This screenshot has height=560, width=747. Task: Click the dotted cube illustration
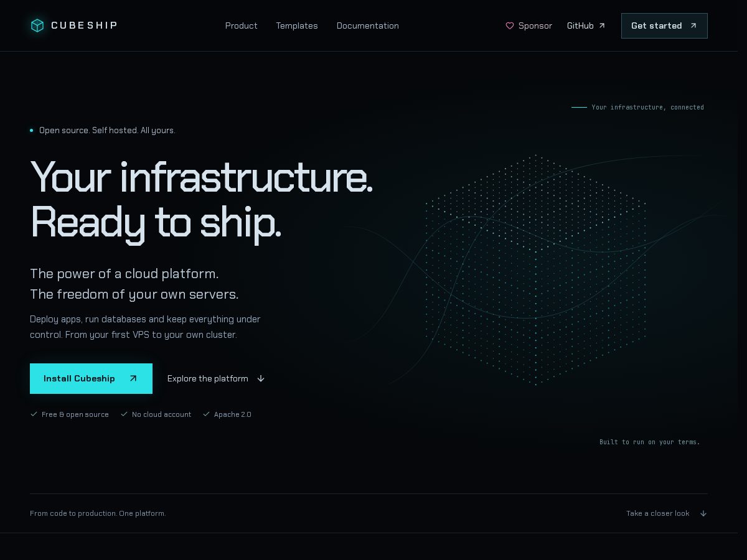click(535, 269)
